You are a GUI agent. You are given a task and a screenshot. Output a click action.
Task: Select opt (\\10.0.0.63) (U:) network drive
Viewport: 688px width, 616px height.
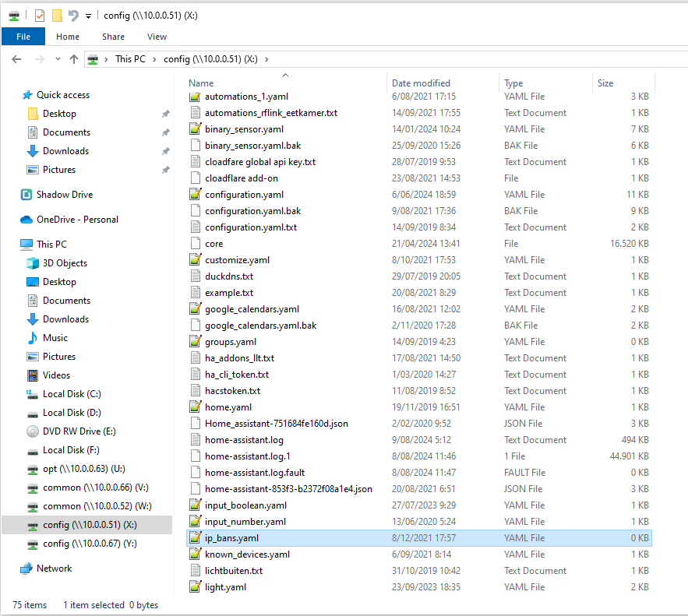tap(84, 469)
